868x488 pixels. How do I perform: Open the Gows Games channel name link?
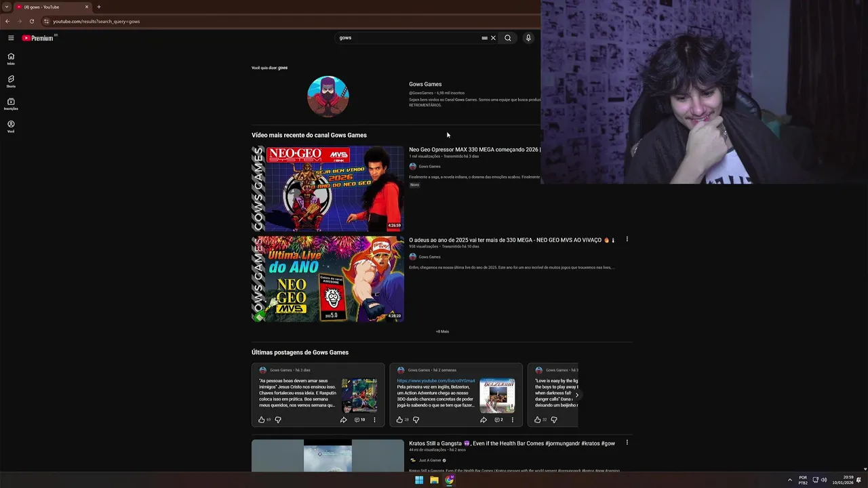click(425, 84)
